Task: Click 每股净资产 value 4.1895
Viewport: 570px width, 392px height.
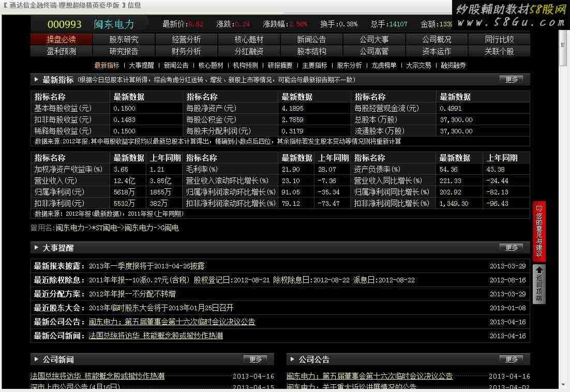Action: tap(293, 108)
